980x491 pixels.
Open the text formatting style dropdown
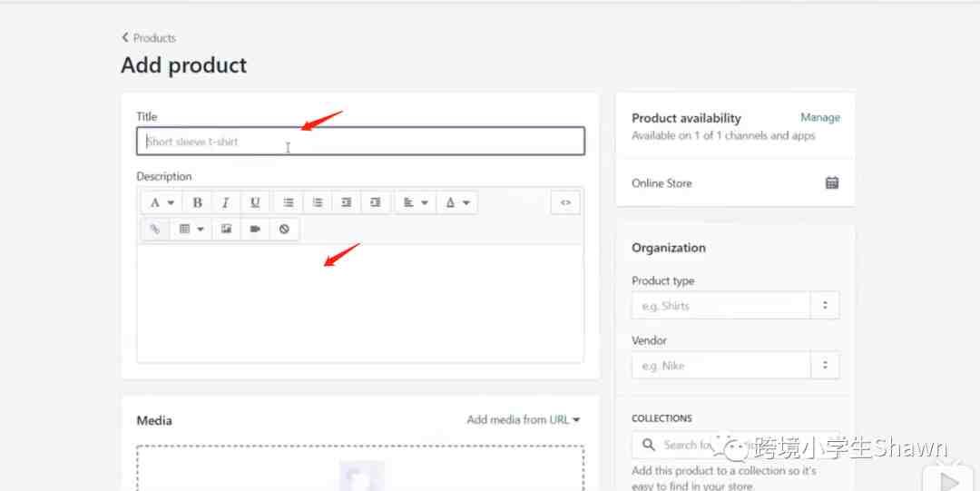click(161, 202)
